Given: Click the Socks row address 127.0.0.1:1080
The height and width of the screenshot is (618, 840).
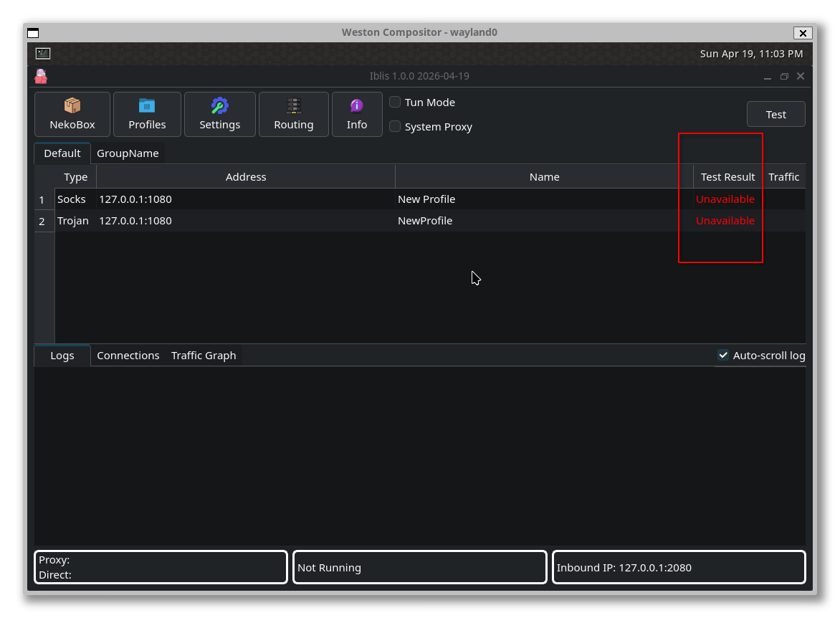Looking at the screenshot, I should tap(246, 199).
